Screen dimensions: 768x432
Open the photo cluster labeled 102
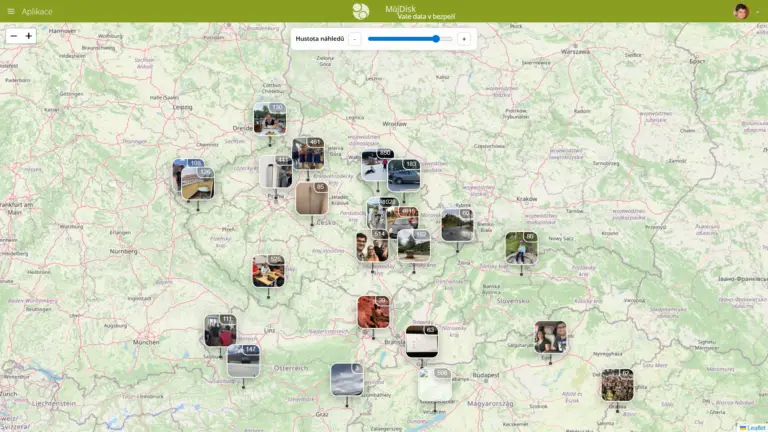point(414,246)
